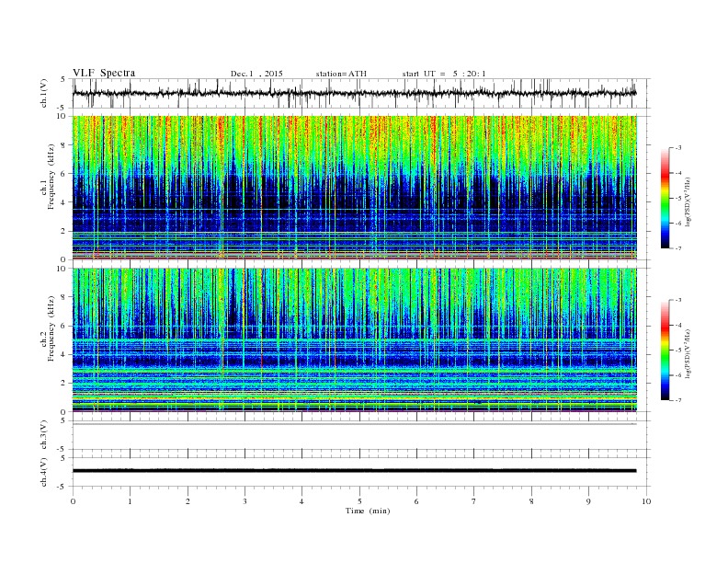Click inside the ch.1 spectrogram panel
The image size is (728, 563).
point(355,188)
